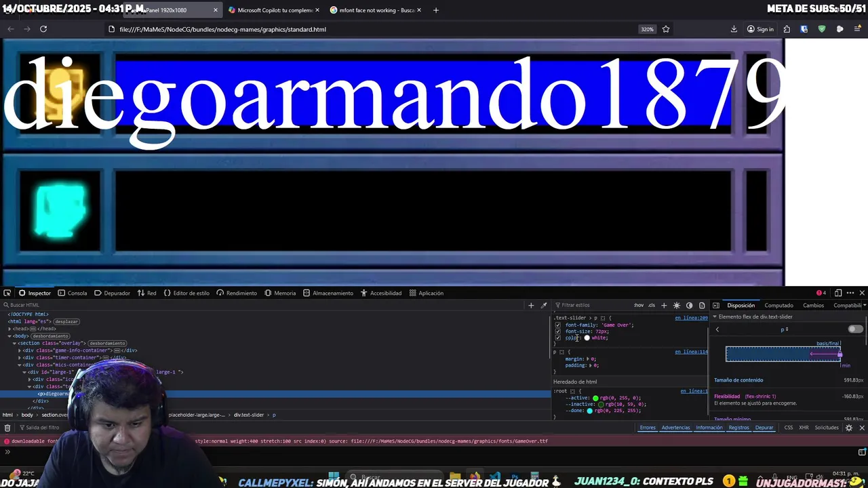868x488 pixels.
Task: Open the 'en línea:209' source link
Action: [691, 318]
